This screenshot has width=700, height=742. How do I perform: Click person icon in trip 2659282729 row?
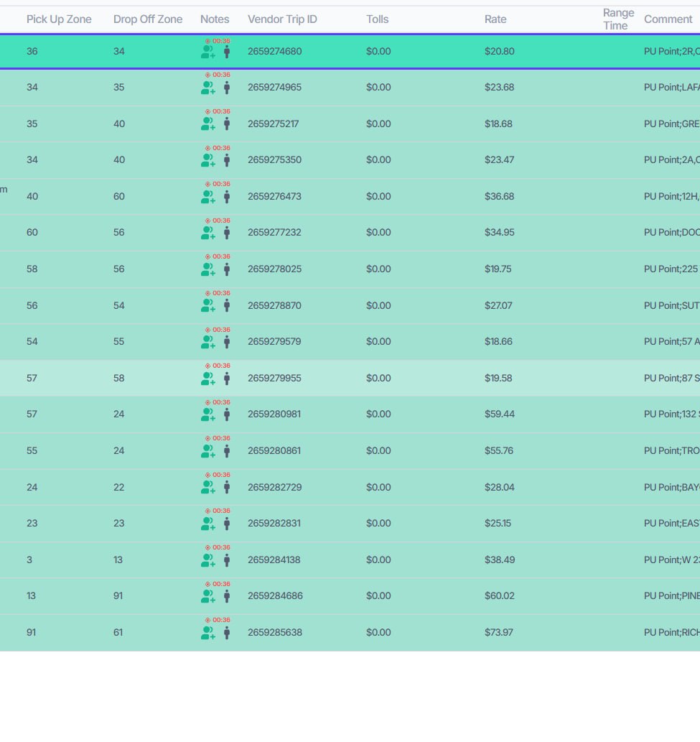click(x=227, y=488)
